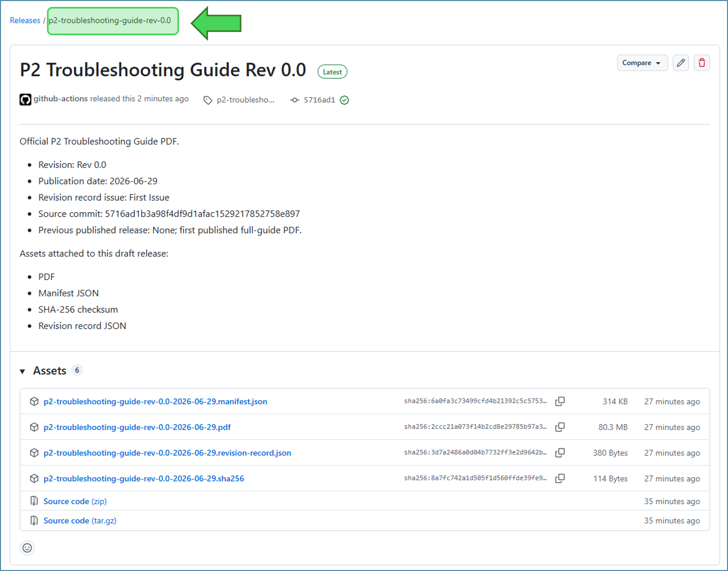This screenshot has height=571, width=728.
Task: Click the P2 Troubleshooting Guide Rev 0.0 title
Action: click(163, 70)
